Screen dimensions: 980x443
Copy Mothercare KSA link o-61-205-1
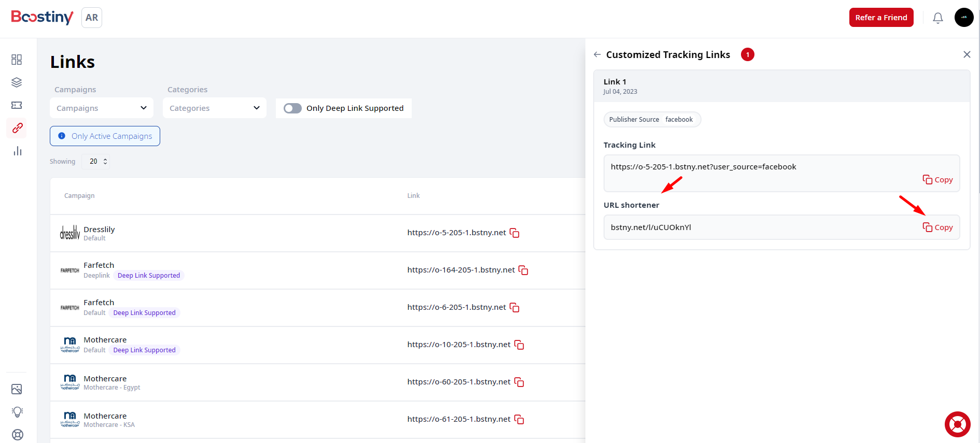click(x=519, y=420)
